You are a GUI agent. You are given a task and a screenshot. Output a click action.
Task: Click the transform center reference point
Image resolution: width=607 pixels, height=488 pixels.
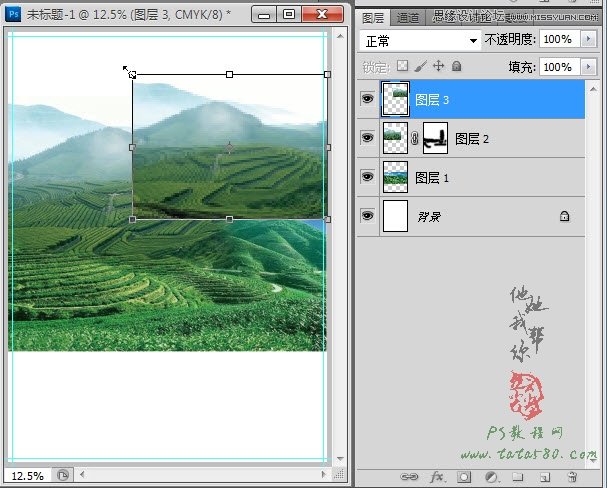click(x=230, y=147)
